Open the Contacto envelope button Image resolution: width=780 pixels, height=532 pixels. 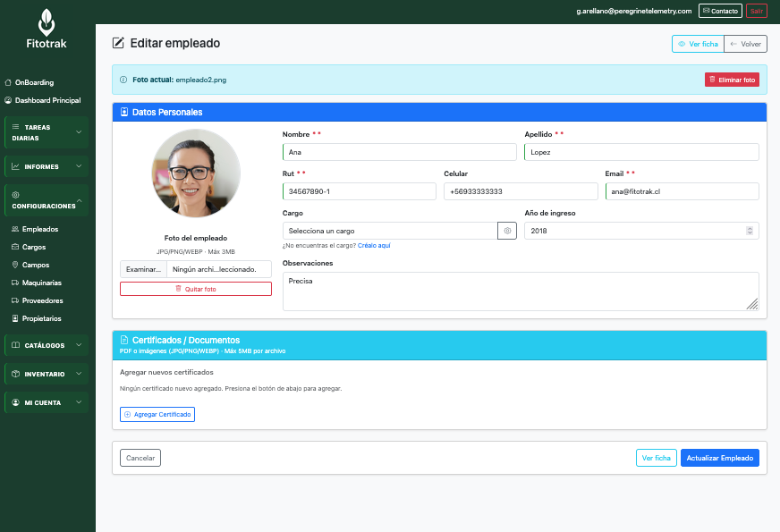719,11
